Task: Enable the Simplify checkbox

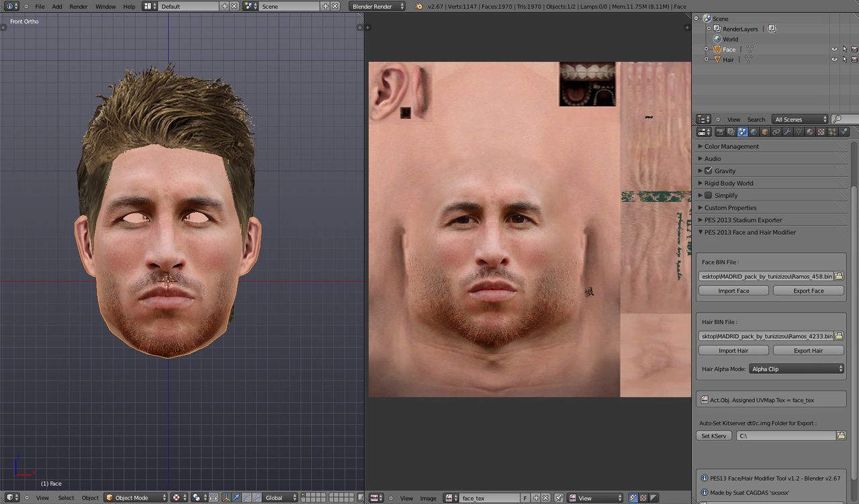Action: click(x=708, y=195)
